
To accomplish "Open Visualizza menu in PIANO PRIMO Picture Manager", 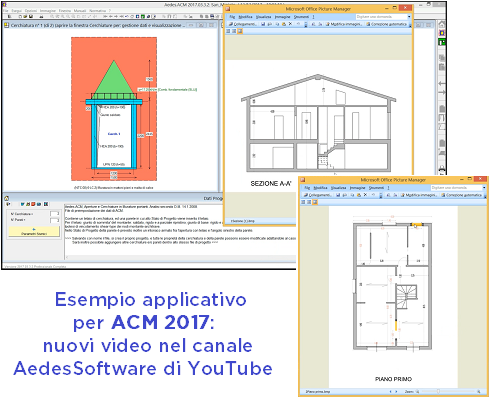I will pos(338,188).
